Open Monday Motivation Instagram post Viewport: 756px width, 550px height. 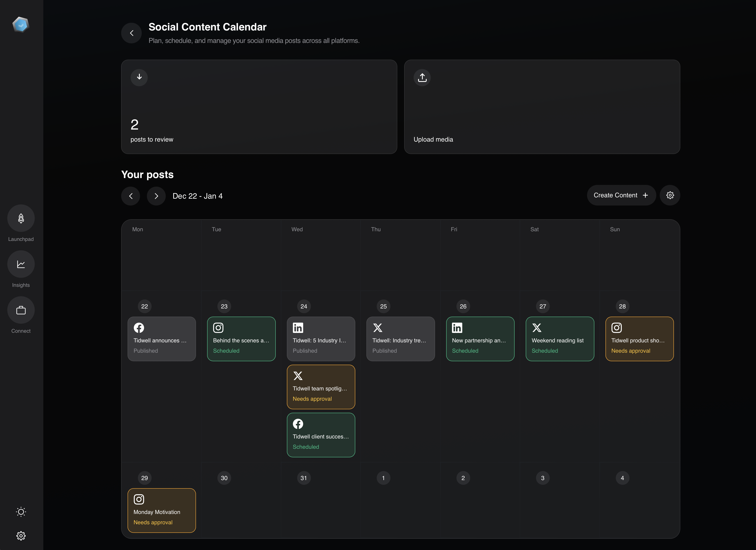pos(162,510)
